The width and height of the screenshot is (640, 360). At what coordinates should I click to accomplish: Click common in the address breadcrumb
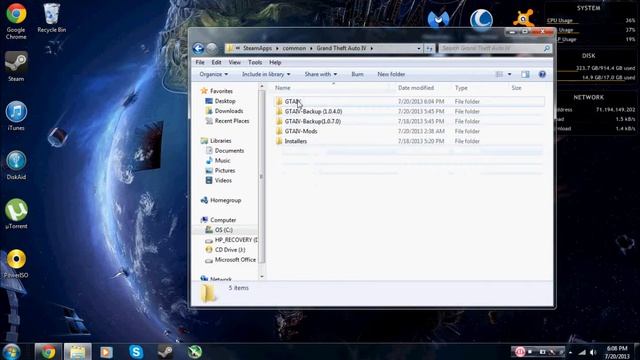(x=294, y=48)
